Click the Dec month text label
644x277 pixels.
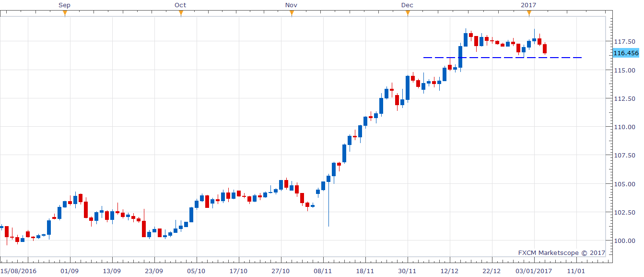pyautogui.click(x=407, y=5)
